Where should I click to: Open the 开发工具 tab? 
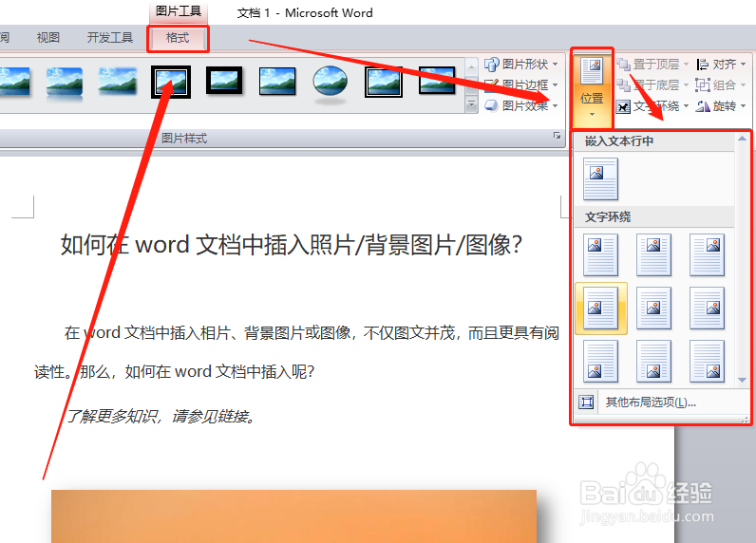[x=110, y=38]
